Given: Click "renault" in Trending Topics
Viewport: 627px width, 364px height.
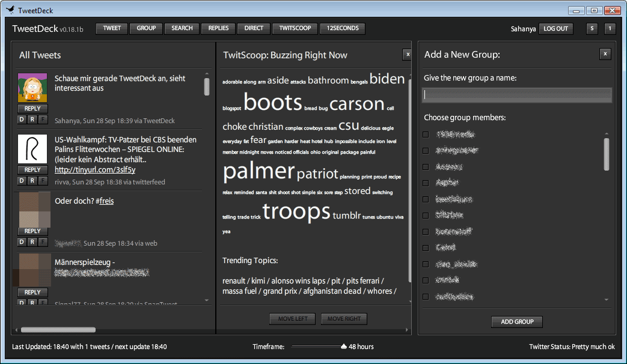Looking at the screenshot, I should pos(234,281).
